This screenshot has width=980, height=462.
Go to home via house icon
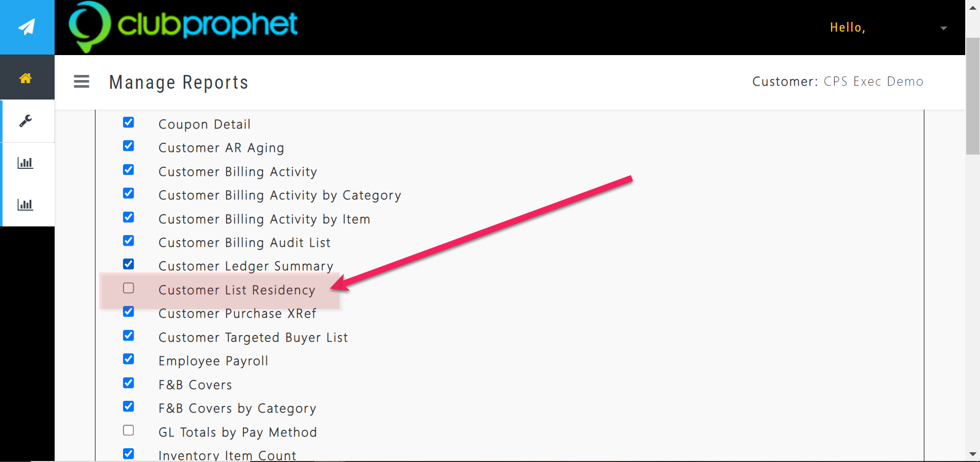click(26, 78)
